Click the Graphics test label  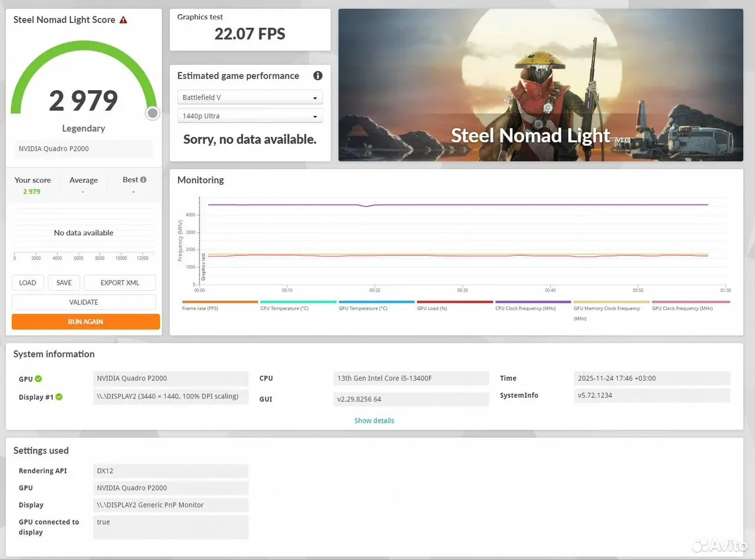[x=200, y=17]
